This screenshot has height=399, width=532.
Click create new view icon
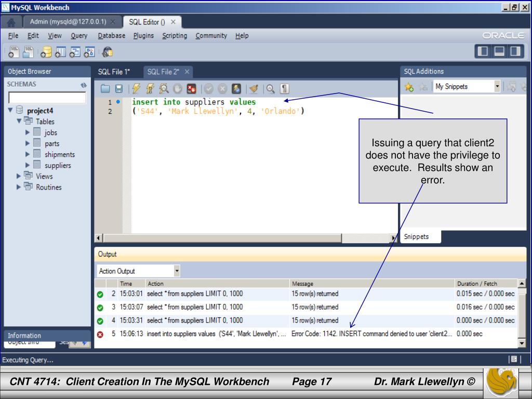coord(75,52)
